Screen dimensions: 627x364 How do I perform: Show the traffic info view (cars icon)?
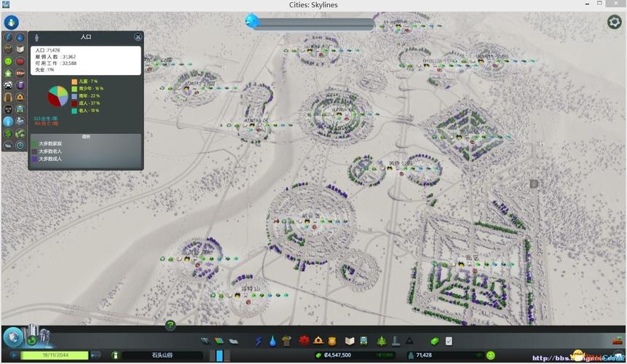[9, 85]
